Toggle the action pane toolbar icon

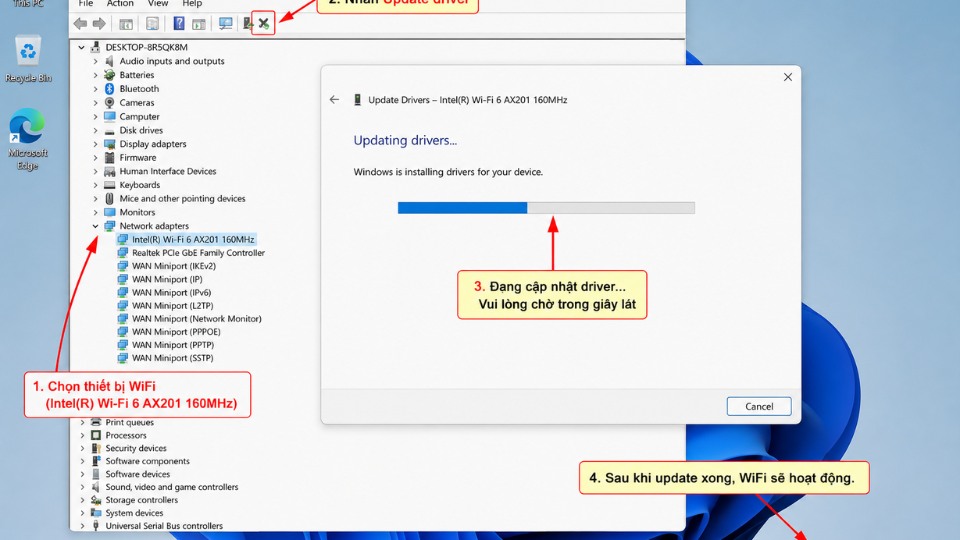click(199, 24)
